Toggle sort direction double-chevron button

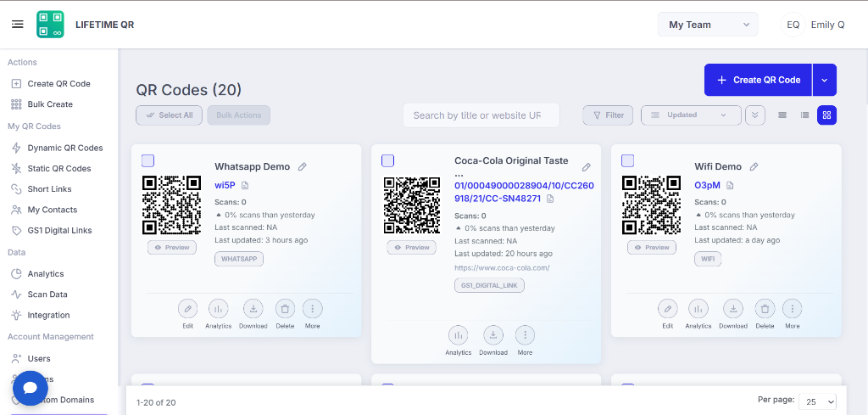click(x=755, y=115)
